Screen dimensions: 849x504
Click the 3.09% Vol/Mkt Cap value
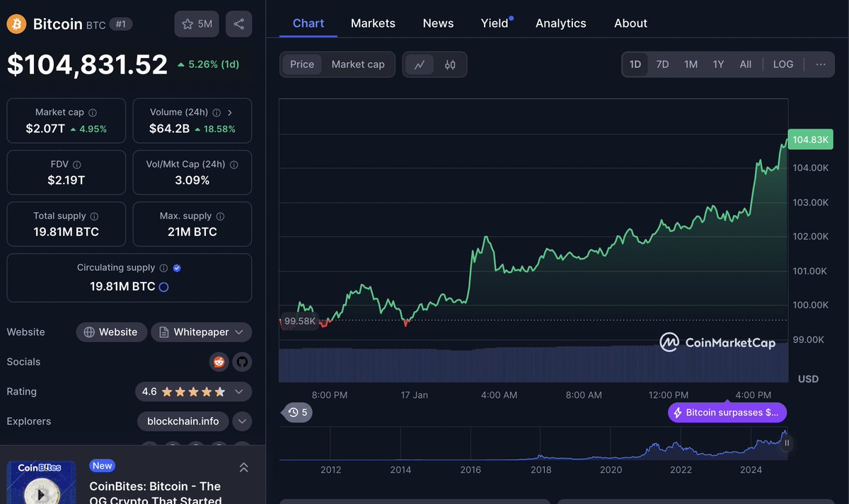coord(192,180)
